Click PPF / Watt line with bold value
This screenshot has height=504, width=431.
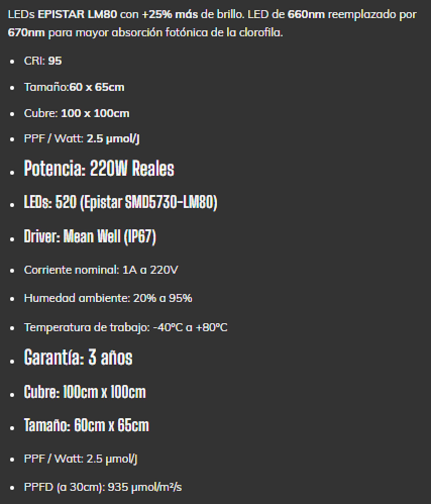(82, 139)
